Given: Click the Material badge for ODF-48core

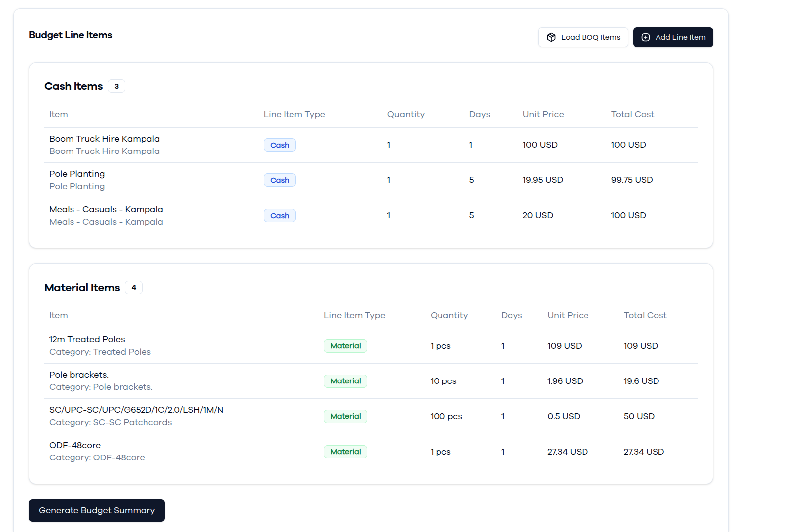Looking at the screenshot, I should click(346, 452).
